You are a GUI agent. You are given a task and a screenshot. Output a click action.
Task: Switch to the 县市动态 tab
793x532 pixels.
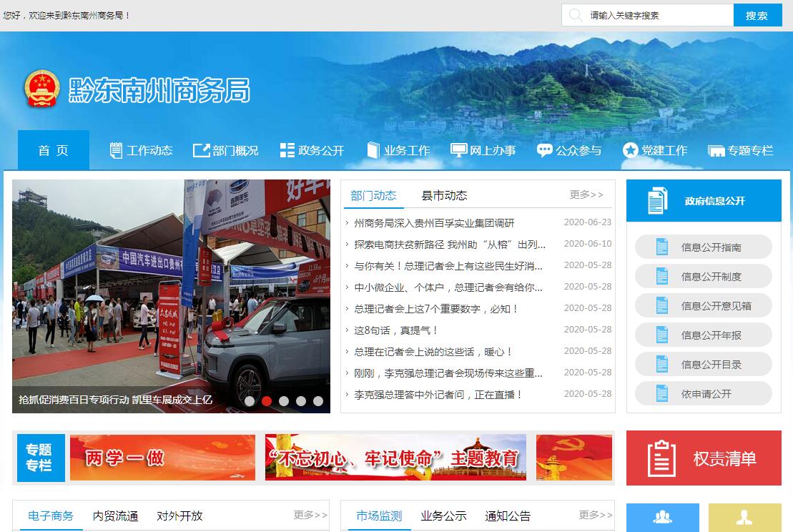pyautogui.click(x=444, y=195)
